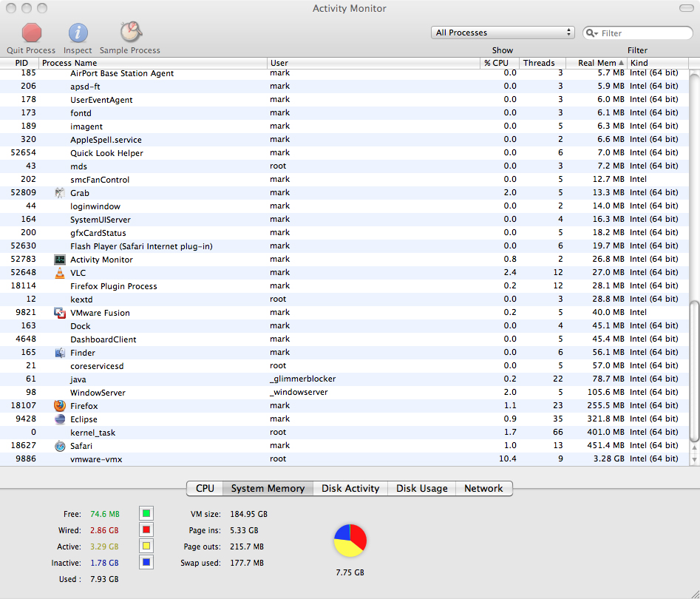Select the smcFanControl process row
The width and height of the screenshot is (700, 599).
tap(344, 180)
